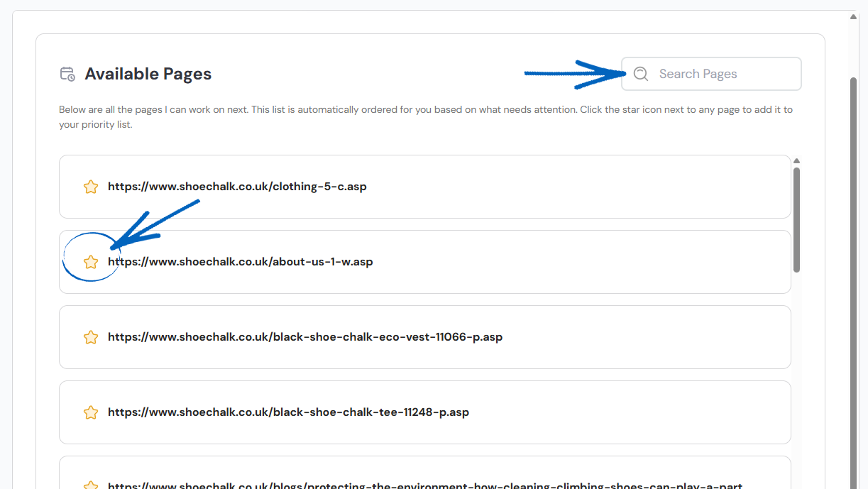Star the about-us-1-w.asp page
Viewport: 868px width, 489px height.
(x=90, y=262)
